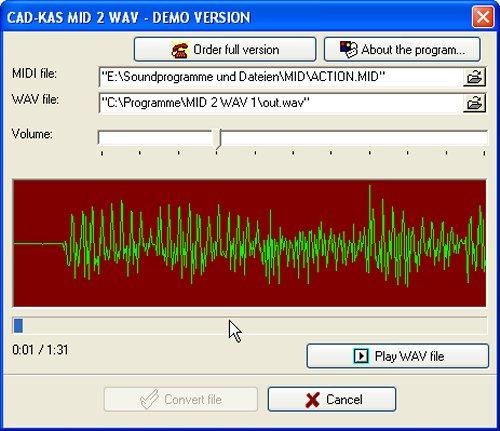Click the red X icon on Cancel
Image resolution: width=500 pixels, height=431 pixels.
point(312,399)
